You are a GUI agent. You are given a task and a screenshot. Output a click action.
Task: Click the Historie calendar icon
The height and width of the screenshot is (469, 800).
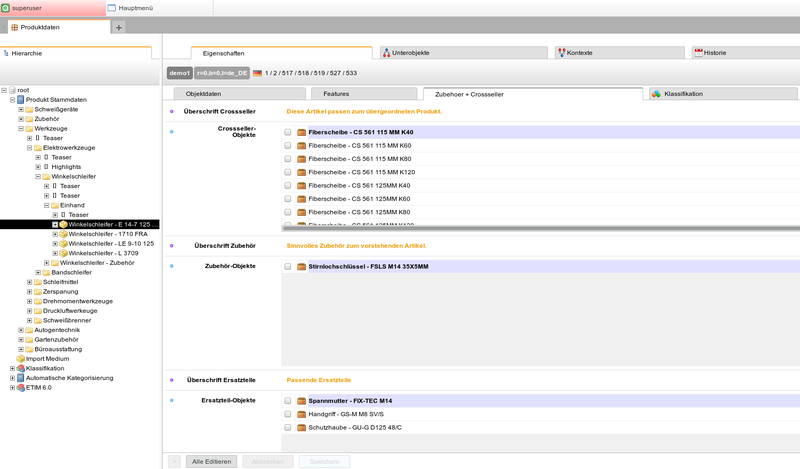(x=698, y=53)
